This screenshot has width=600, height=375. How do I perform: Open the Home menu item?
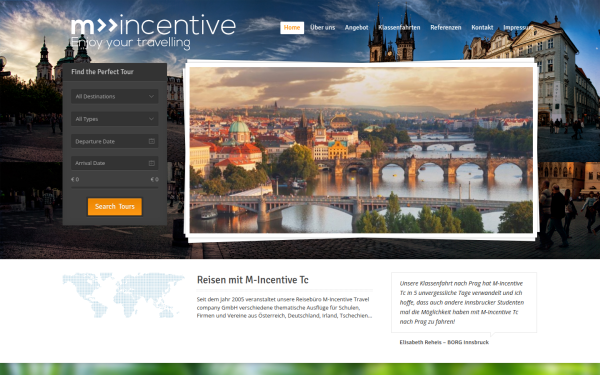(292, 28)
